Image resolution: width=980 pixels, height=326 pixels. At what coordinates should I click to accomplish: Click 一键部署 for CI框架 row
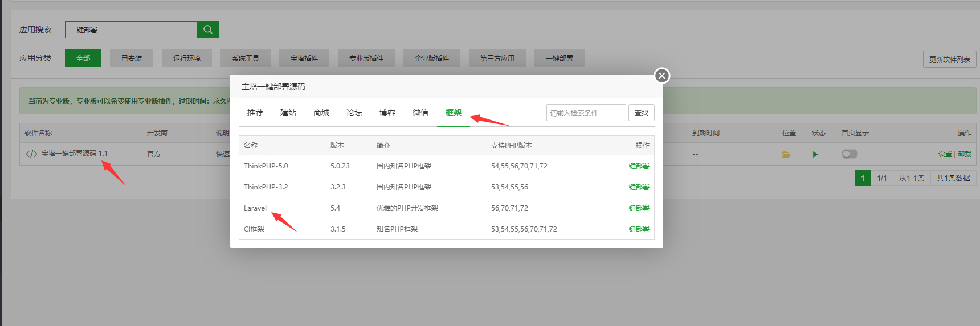coord(635,229)
